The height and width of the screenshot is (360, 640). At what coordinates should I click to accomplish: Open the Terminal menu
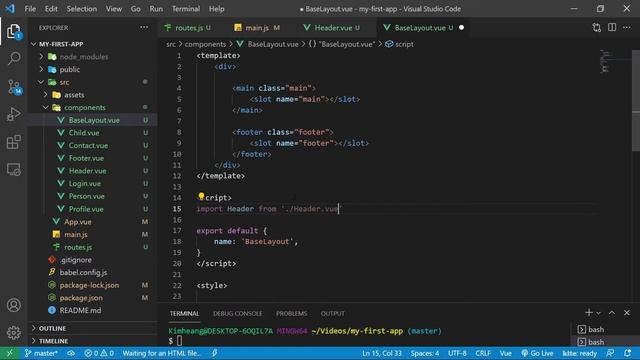(186, 9)
